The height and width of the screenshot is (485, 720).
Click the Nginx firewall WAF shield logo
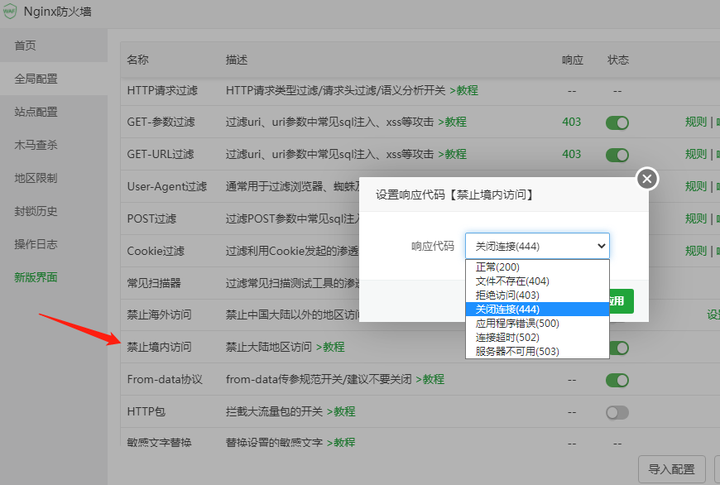[x=10, y=11]
